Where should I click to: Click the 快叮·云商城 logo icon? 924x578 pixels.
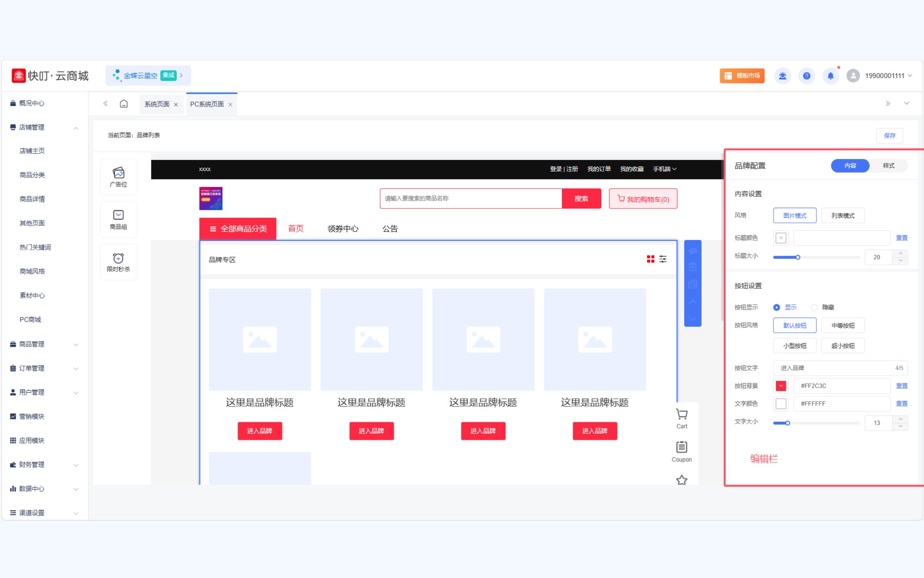tap(19, 76)
